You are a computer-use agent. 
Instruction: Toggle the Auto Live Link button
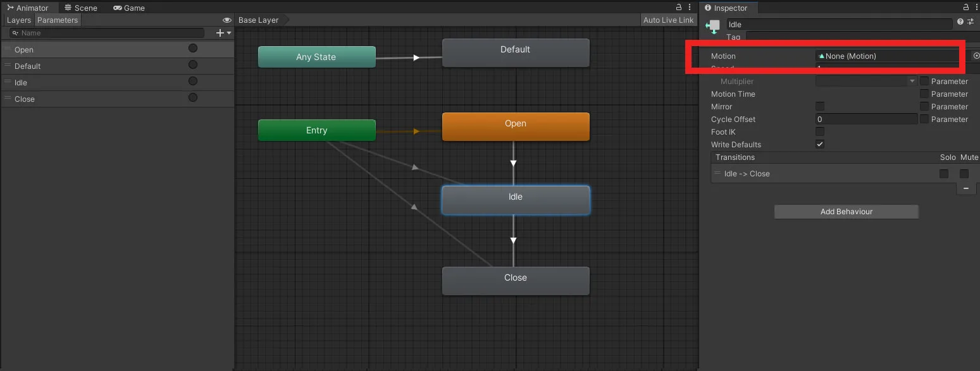pyautogui.click(x=668, y=20)
